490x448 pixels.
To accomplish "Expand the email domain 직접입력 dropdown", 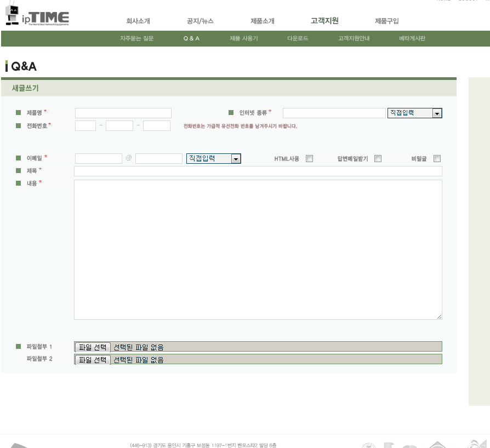I will [213, 159].
